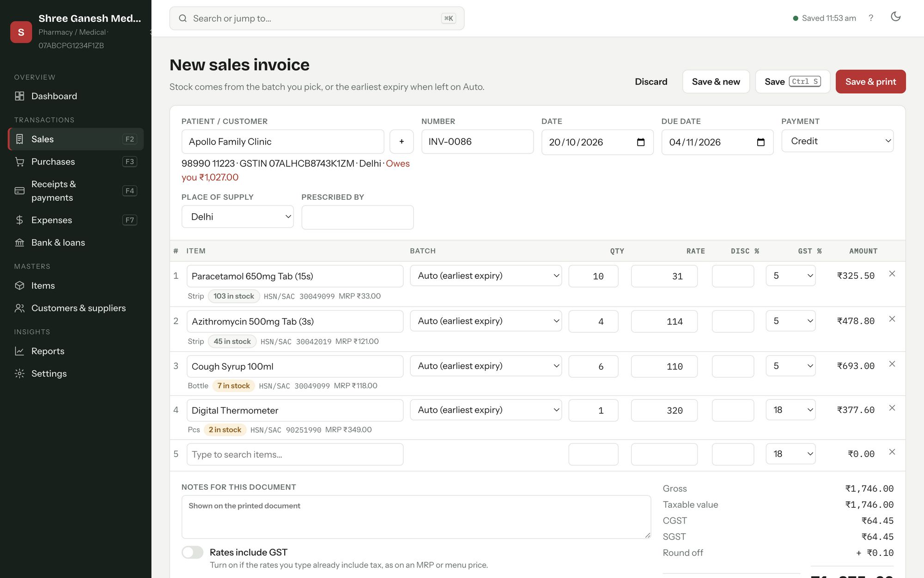Open Reports page
This screenshot has height=578, width=924.
pos(76,351)
